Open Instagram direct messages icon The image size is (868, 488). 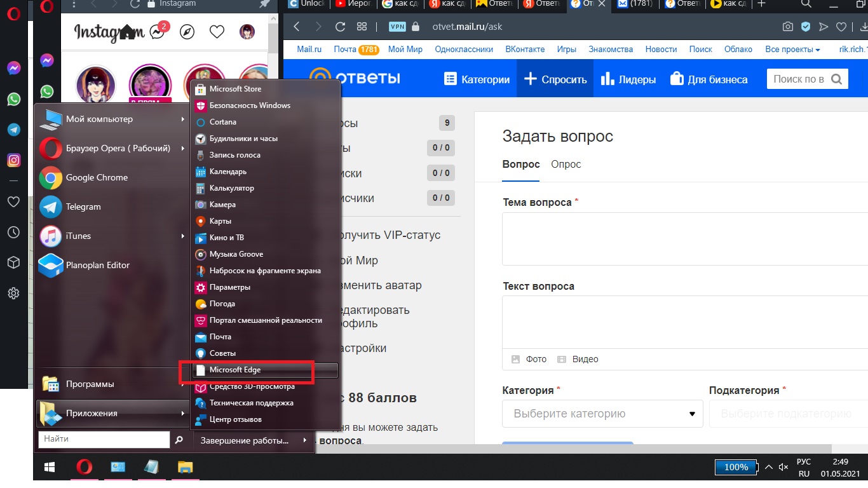[157, 31]
